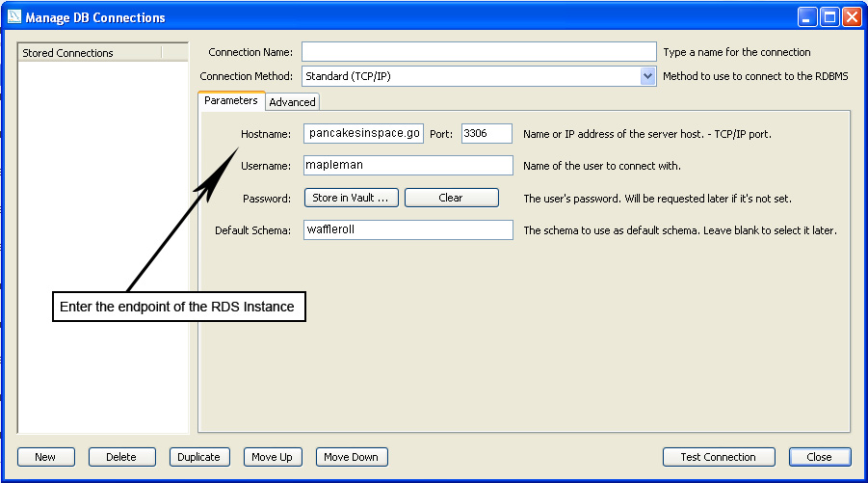Maximize the Manage DB Connections window
The width and height of the screenshot is (868, 483).
[x=829, y=17]
